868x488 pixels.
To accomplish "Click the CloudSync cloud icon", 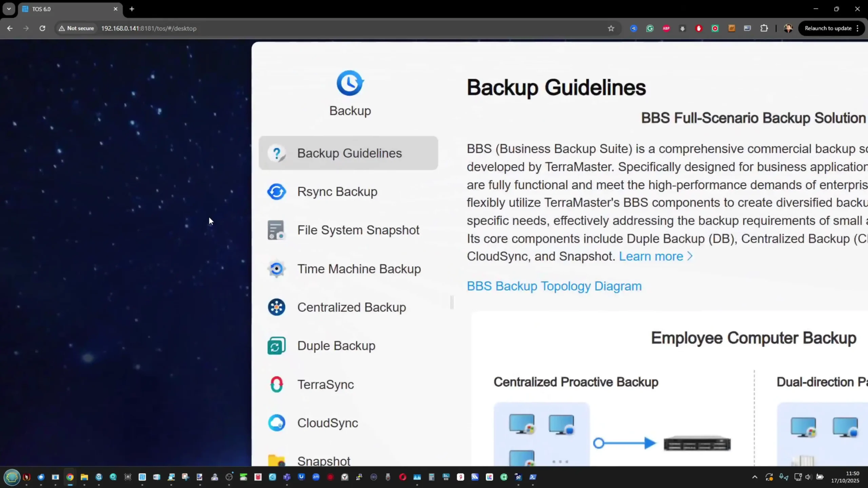I will click(276, 423).
